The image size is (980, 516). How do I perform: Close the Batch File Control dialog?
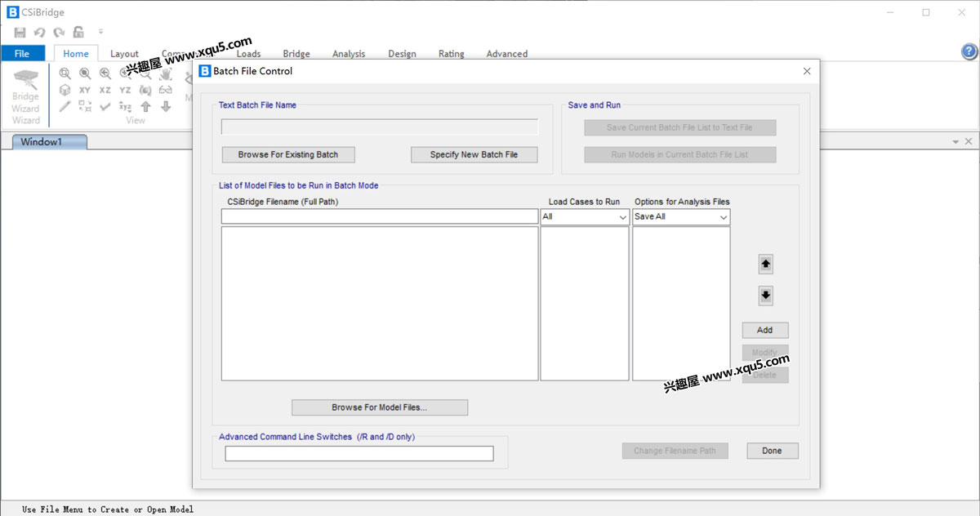(x=807, y=71)
